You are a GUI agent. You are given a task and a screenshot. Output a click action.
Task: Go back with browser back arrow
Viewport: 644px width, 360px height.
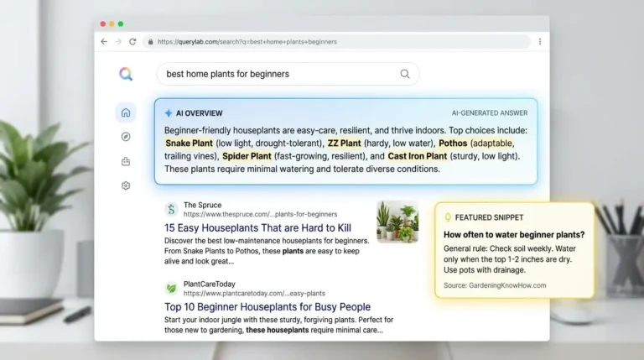[x=104, y=41]
